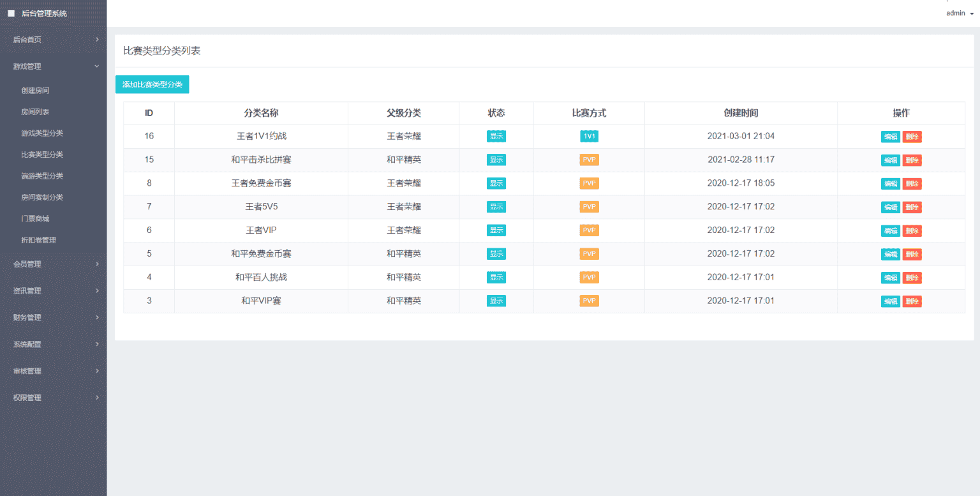Viewport: 980px width, 496px height.
Task: Click the 1V1 badge for ID 16
Action: coord(589,137)
